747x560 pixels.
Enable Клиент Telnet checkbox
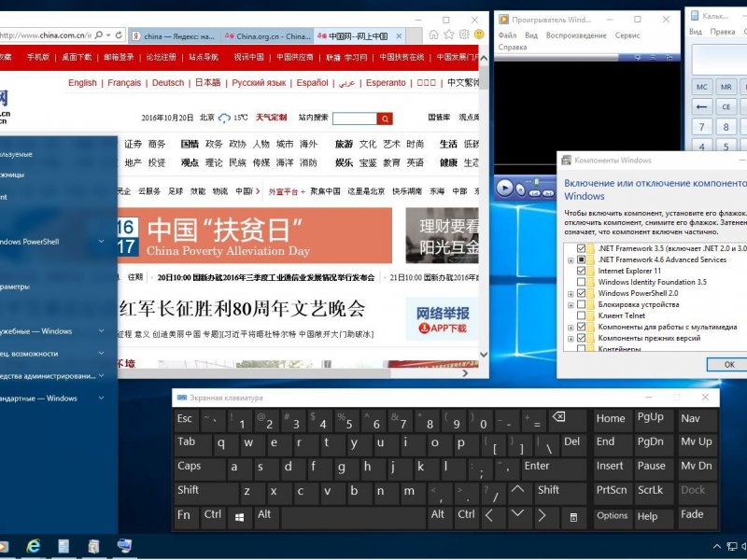(x=581, y=315)
